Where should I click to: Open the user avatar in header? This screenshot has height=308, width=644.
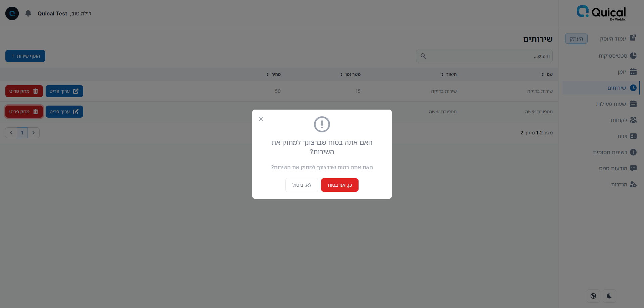[x=12, y=13]
